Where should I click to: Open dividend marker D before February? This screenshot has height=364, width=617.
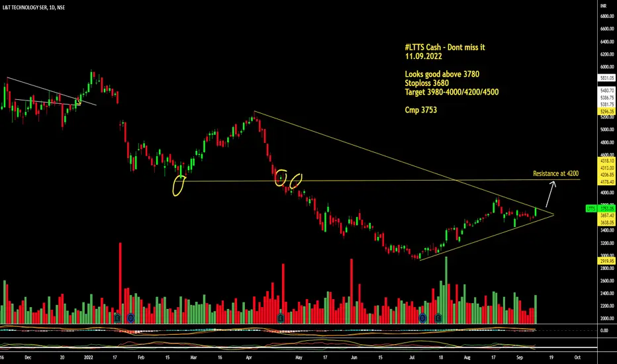[x=130, y=318]
